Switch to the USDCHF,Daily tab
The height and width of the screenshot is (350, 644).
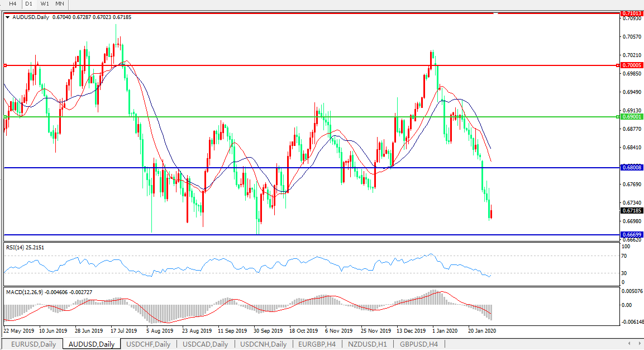(x=149, y=344)
